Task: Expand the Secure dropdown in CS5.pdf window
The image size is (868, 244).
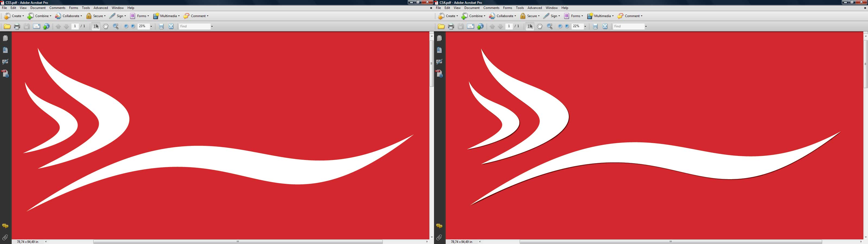Action: (x=105, y=16)
